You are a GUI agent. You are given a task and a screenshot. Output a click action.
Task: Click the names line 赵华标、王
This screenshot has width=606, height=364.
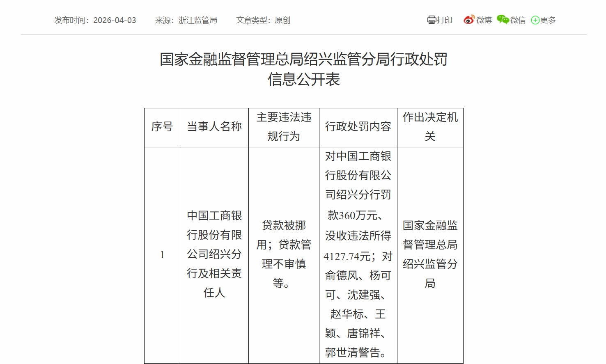click(358, 314)
